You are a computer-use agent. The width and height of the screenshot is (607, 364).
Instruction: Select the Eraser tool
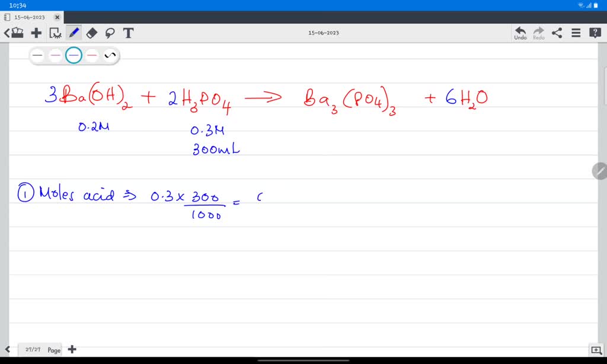[91, 33]
